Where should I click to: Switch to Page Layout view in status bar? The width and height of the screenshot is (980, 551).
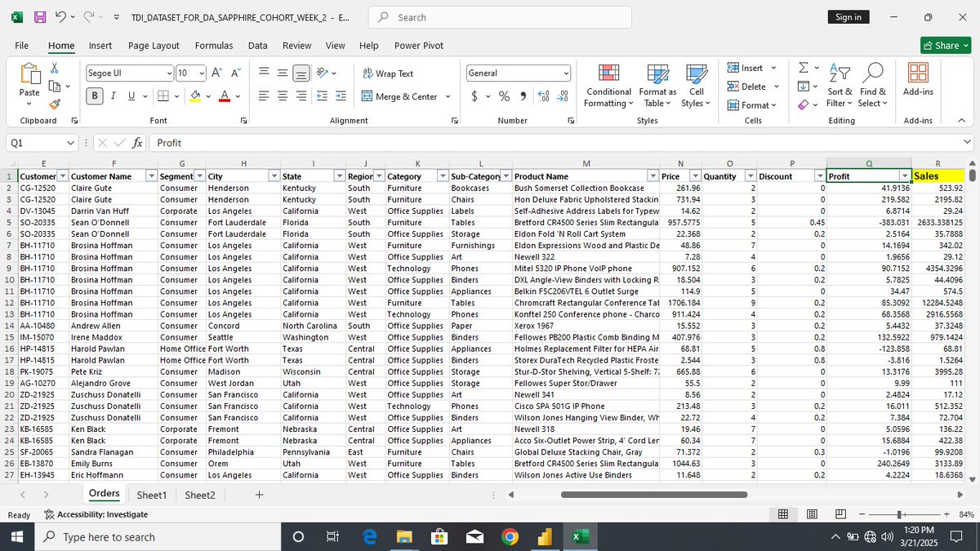(812, 514)
